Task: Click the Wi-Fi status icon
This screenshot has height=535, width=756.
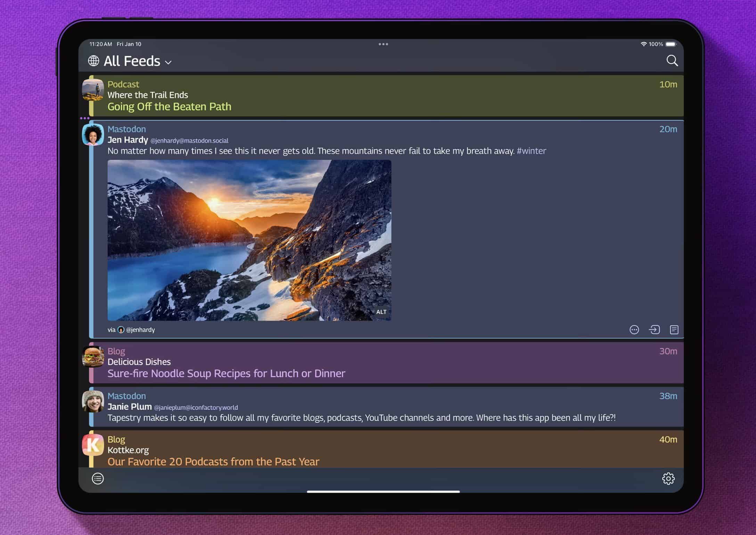Action: click(x=643, y=44)
